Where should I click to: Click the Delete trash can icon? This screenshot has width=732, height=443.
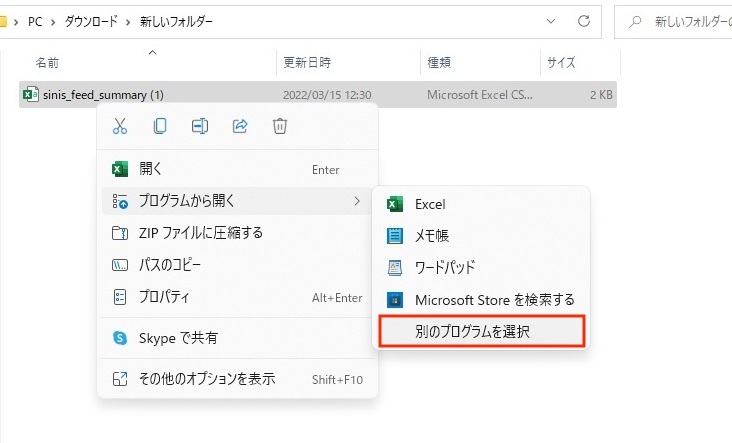(x=280, y=126)
